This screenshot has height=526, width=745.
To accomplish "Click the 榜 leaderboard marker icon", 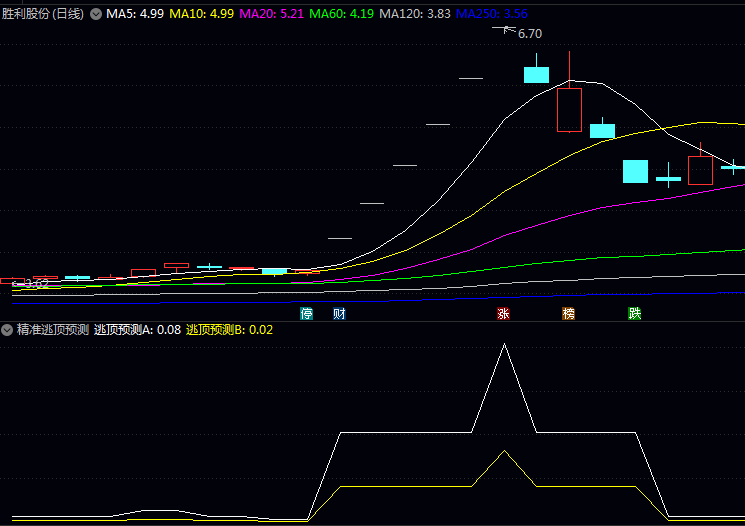I will (569, 314).
